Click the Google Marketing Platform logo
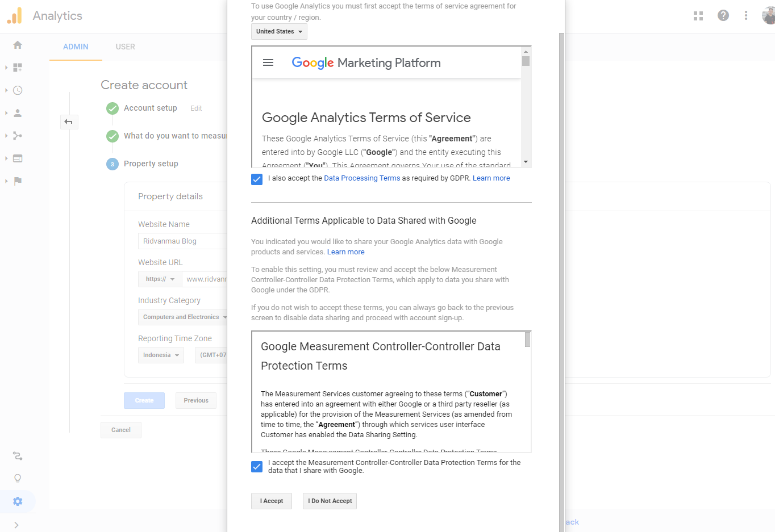Viewport: 775px width, 532px height. point(366,62)
